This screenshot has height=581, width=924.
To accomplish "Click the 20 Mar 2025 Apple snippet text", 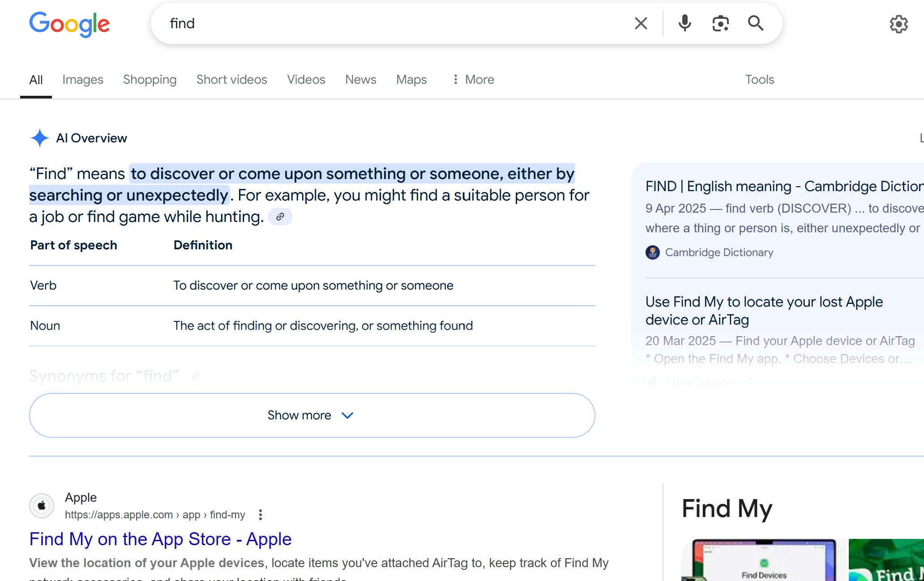I will tap(780, 350).
